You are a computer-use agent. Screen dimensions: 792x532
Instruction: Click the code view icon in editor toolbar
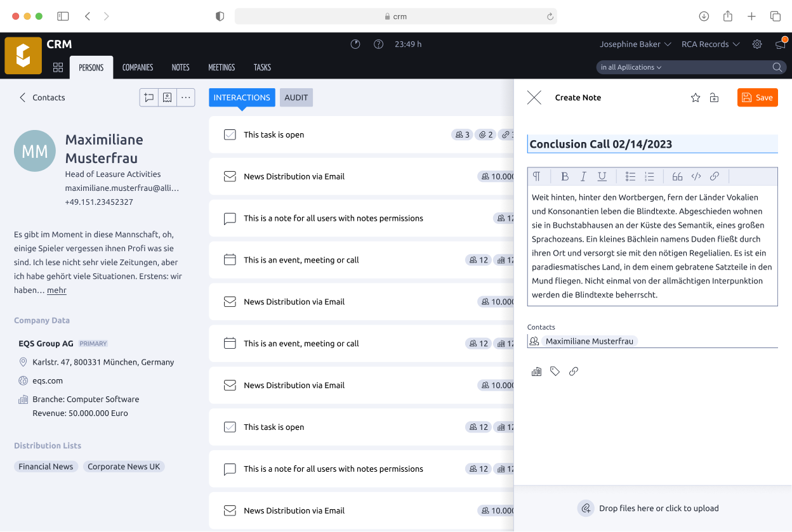pos(696,176)
